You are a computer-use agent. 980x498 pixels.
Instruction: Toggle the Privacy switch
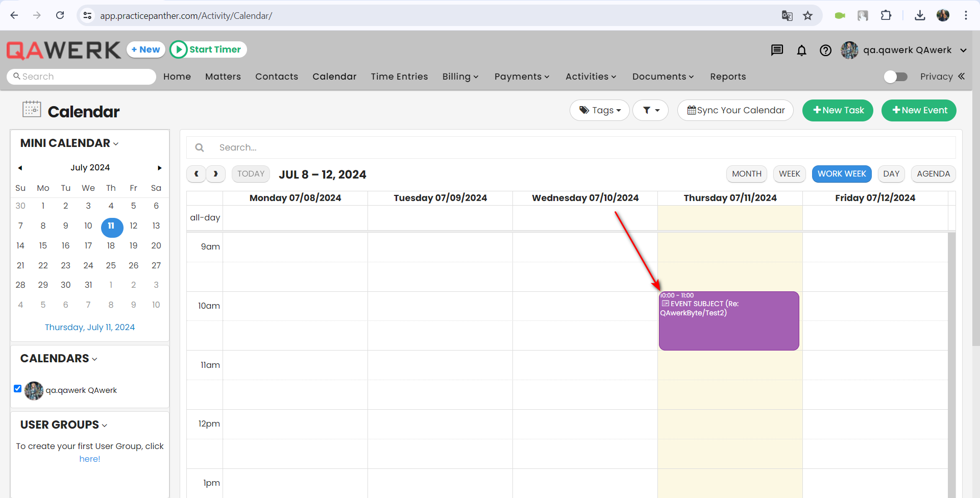[x=896, y=77]
